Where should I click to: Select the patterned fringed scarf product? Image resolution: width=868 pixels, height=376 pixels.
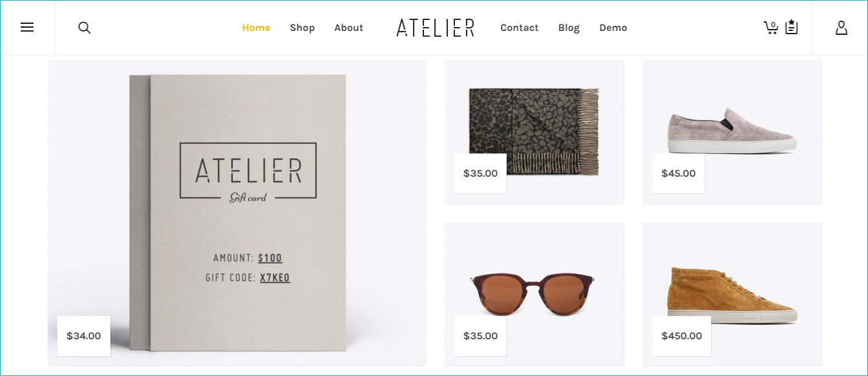[534, 132]
